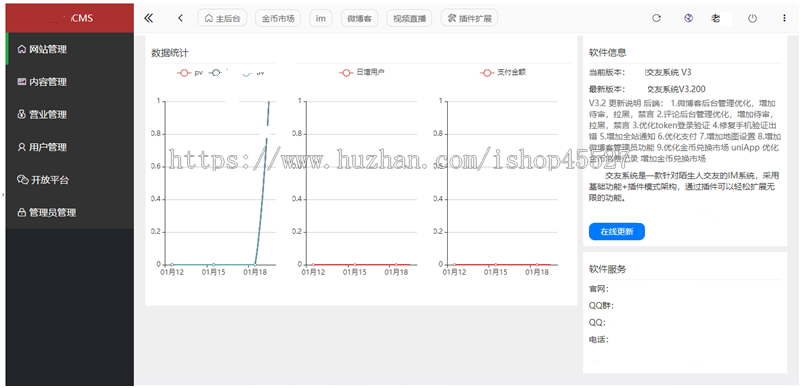Open the 视频直播 tab

tap(409, 18)
